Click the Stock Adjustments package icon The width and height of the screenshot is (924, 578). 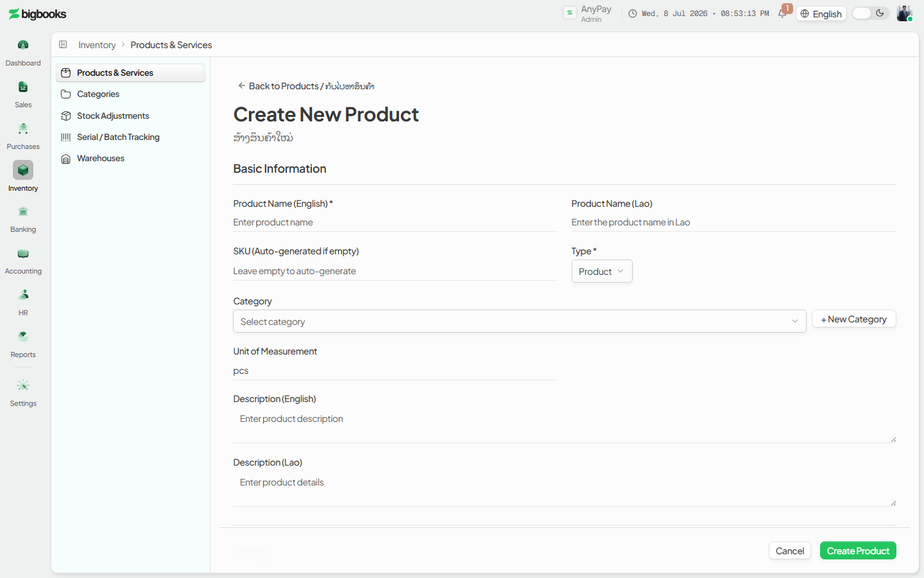(65, 116)
